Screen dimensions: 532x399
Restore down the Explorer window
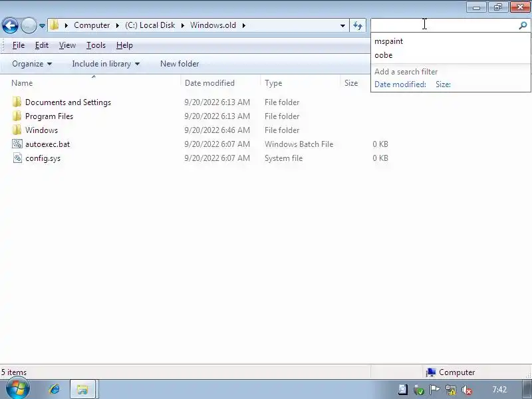(x=497, y=7)
